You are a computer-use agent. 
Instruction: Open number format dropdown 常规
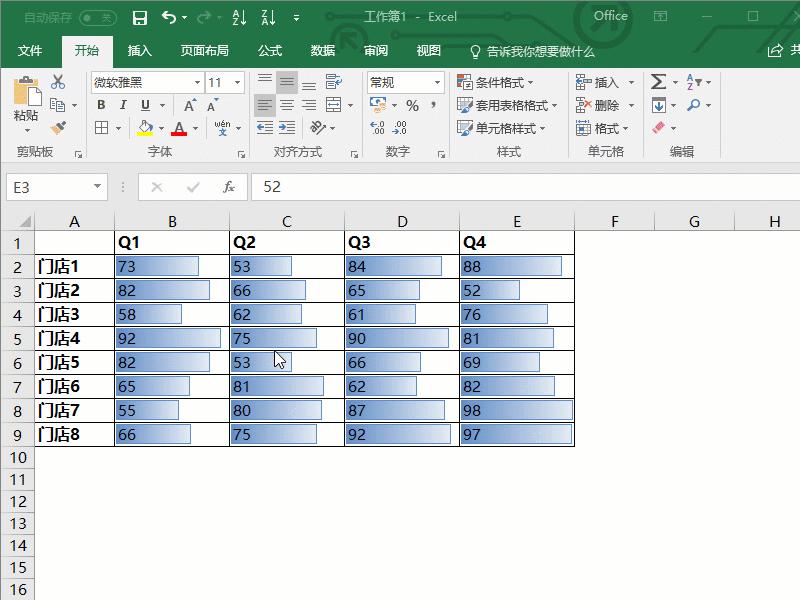pos(437,82)
